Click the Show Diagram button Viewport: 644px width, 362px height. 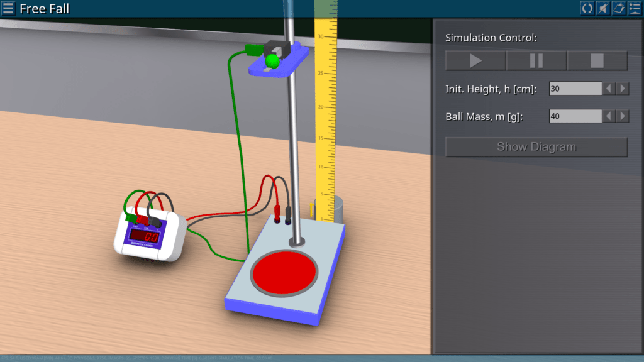536,147
